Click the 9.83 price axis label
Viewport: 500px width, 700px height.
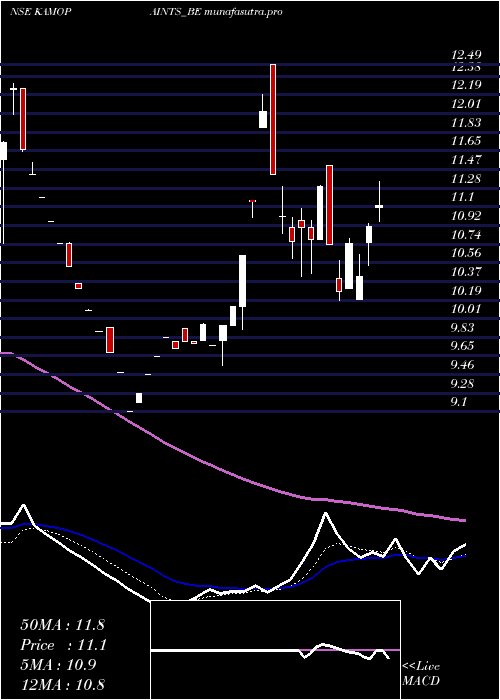(x=462, y=327)
